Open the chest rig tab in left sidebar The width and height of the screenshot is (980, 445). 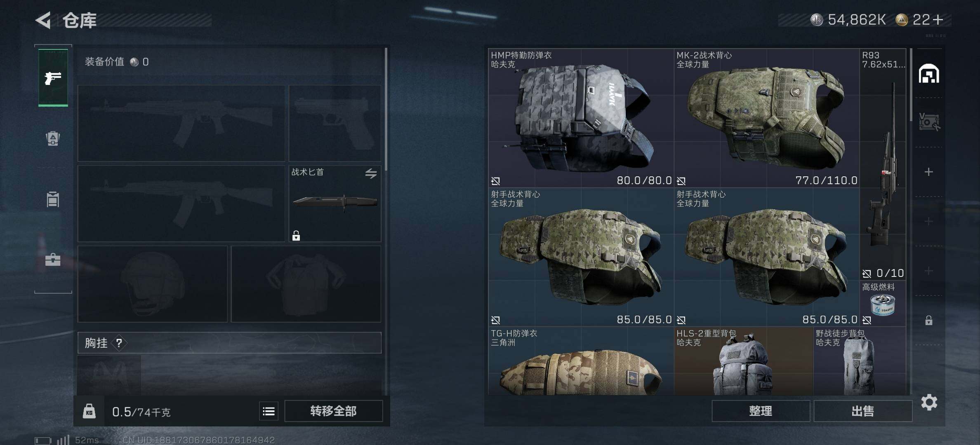[x=53, y=199]
